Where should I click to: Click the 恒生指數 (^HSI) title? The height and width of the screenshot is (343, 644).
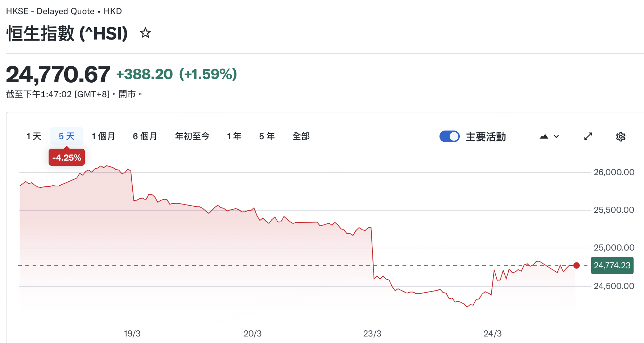tap(67, 33)
